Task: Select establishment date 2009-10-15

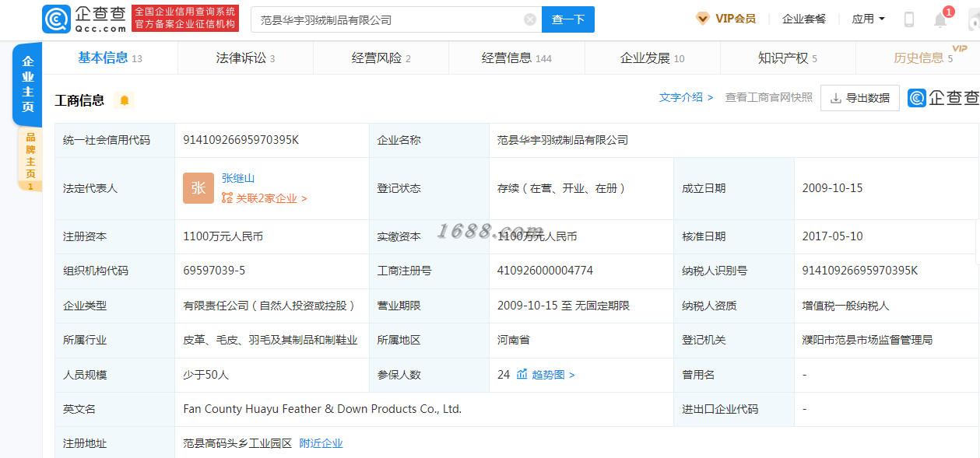Action: click(832, 188)
